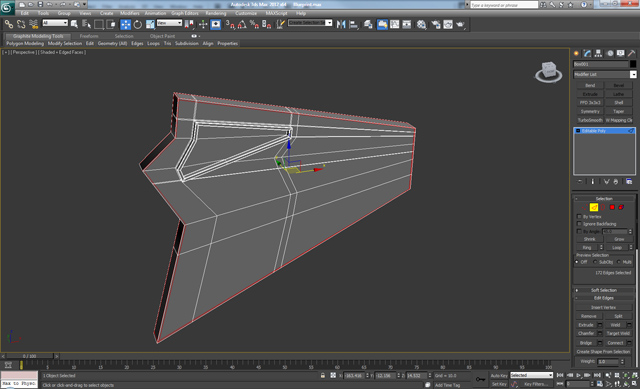Viewport: 640px width, 389px height.
Task: Open the key filter Selected dropdown
Action: click(x=532, y=376)
